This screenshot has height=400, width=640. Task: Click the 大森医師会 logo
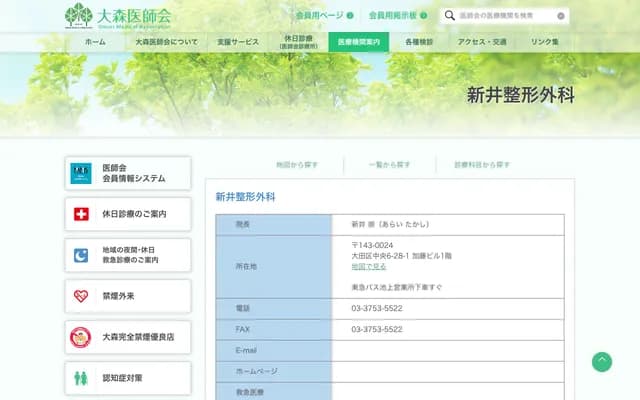tap(118, 16)
